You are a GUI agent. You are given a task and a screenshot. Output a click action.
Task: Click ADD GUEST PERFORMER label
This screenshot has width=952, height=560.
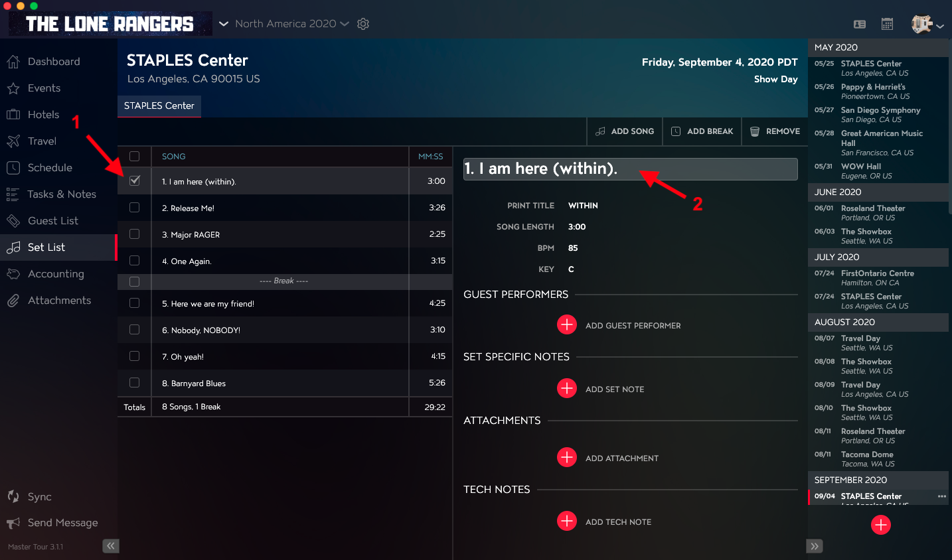tap(633, 326)
